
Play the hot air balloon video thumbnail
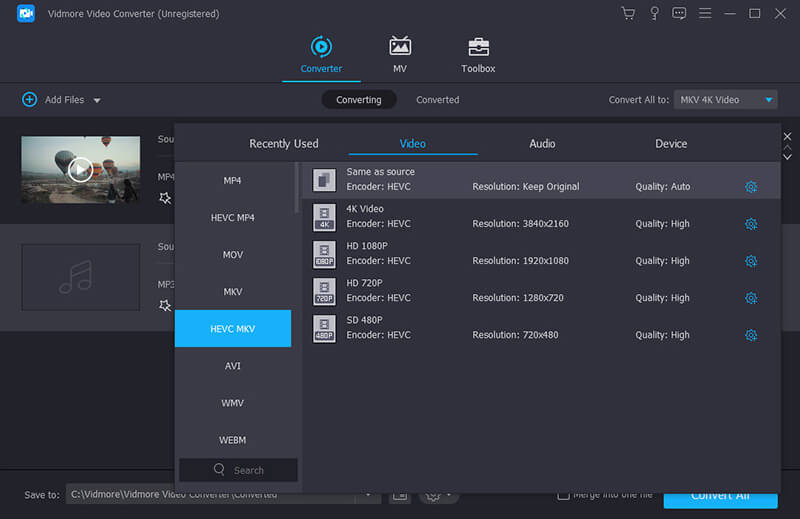click(x=80, y=169)
